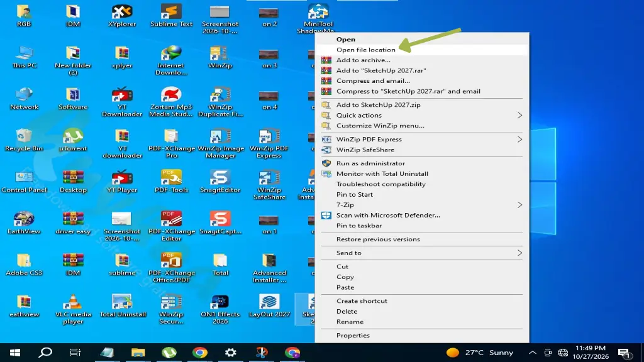
Task: Select the Total Uninstall desktop icon
Action: (x=122, y=306)
